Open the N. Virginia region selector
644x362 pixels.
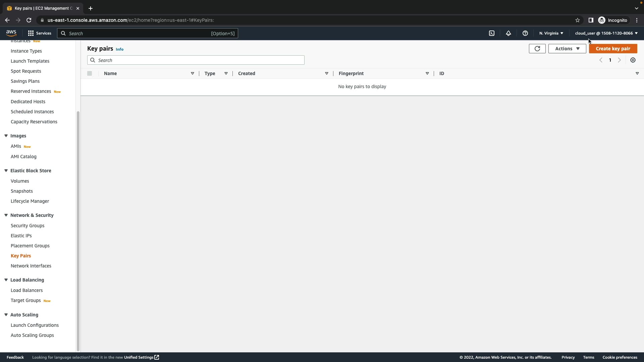[x=551, y=33]
